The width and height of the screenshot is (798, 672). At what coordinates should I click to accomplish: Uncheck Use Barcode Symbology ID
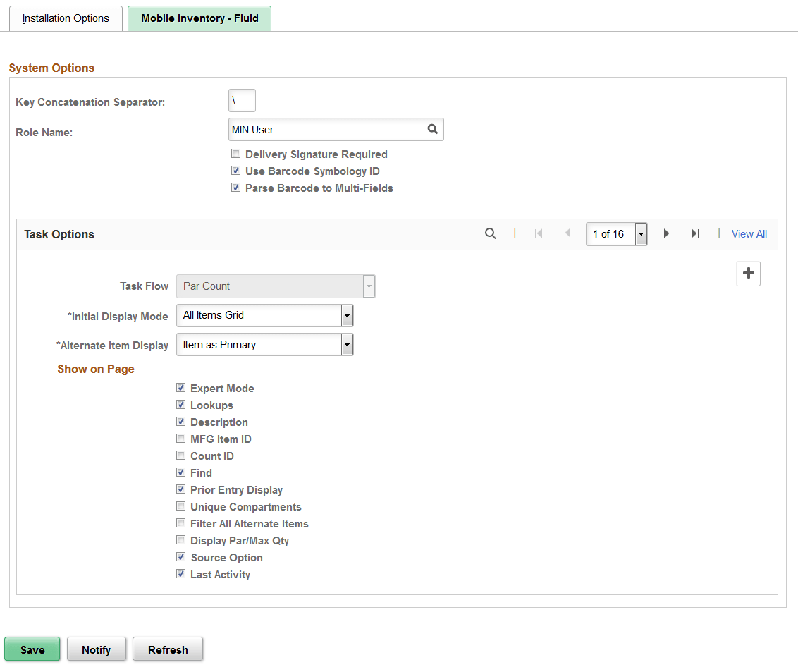click(x=235, y=170)
